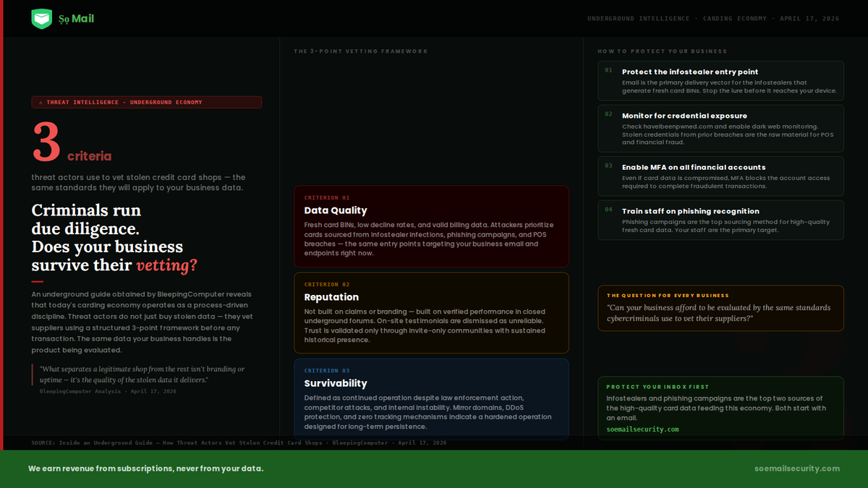Click the italic red word 'vetting?'

pyautogui.click(x=167, y=265)
